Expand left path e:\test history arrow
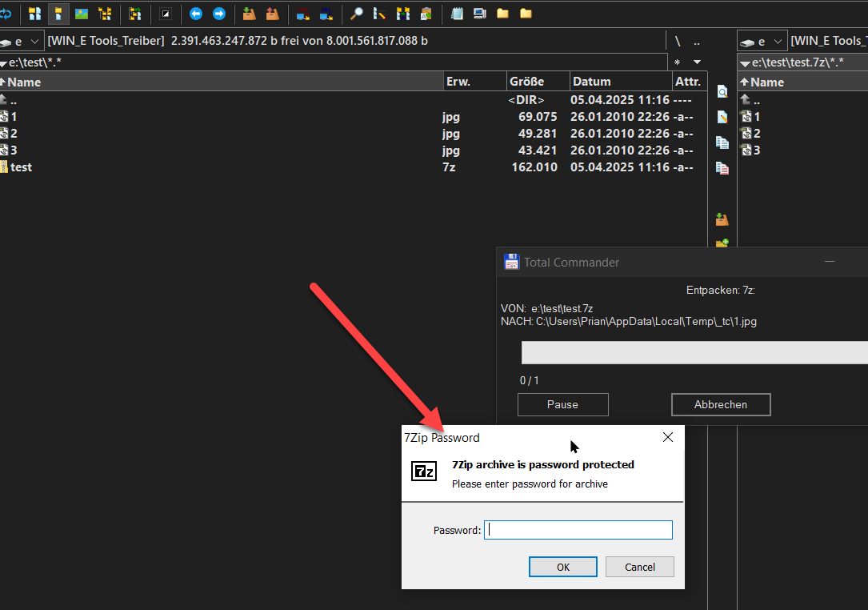The image size is (868, 610). (3, 64)
